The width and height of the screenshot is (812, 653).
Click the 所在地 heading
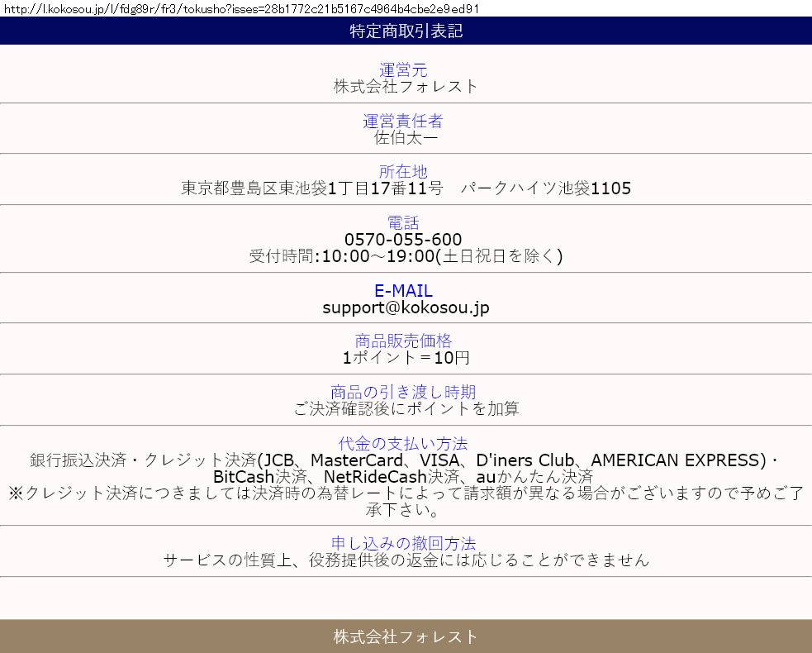(403, 171)
